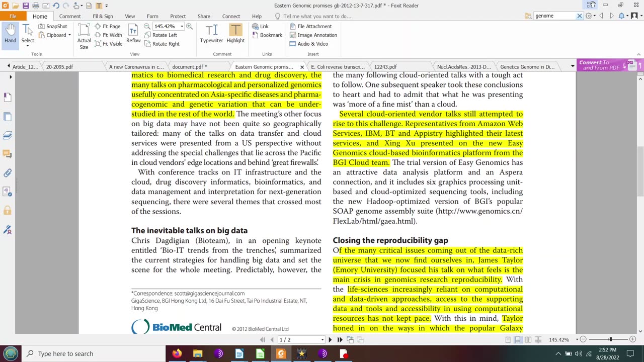Select the Typewriter tool
The height and width of the screenshot is (362, 644).
point(211,34)
